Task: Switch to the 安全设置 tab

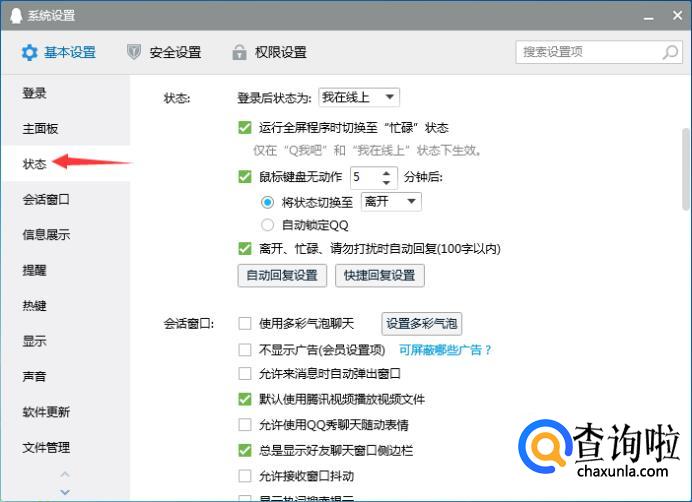Action: tap(164, 52)
